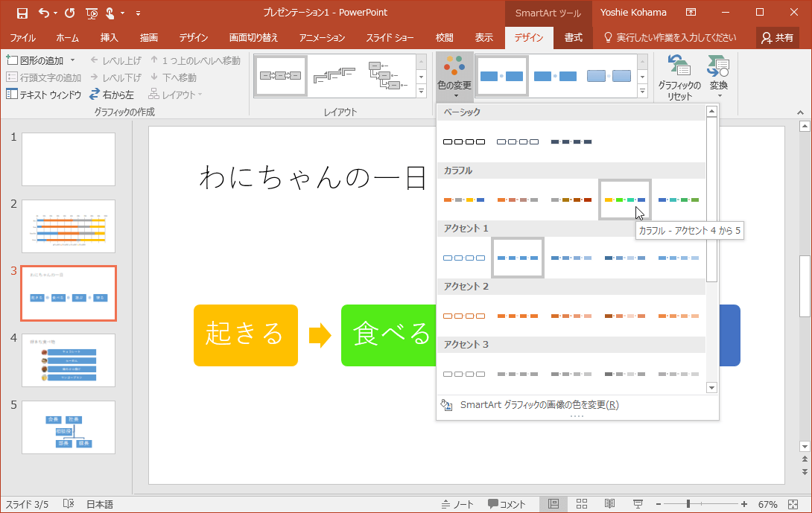Image resolution: width=812 pixels, height=513 pixels.
Task: Select slide 1 thumbnail
Action: coord(69,159)
